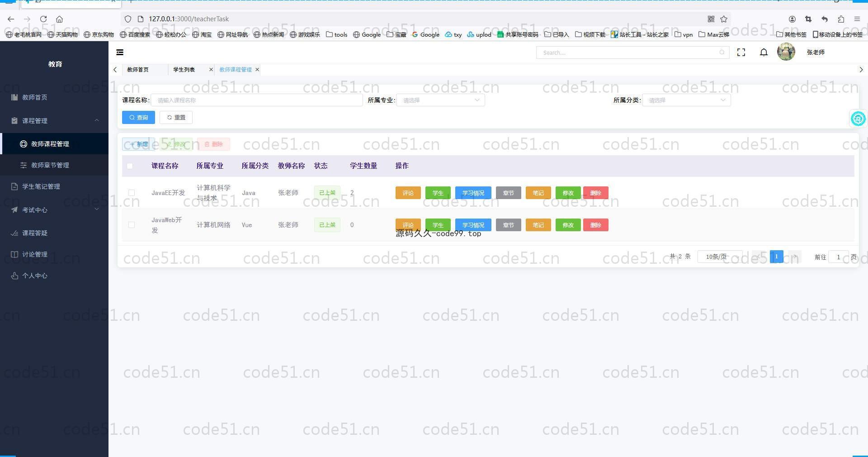Image resolution: width=868 pixels, height=457 pixels.
Task: Open 笔记 for JavaWeb开发 course
Action: (x=538, y=225)
